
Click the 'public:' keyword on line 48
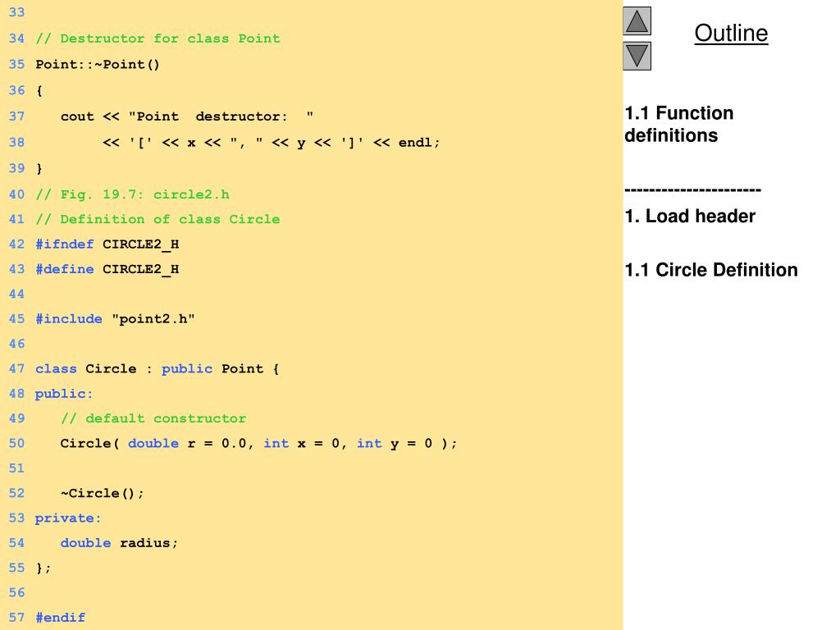coord(64,394)
